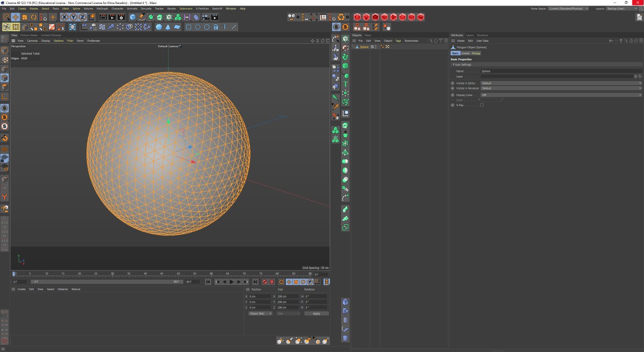Open the MoGraph menu
The image size is (644, 352).
click(102, 9)
